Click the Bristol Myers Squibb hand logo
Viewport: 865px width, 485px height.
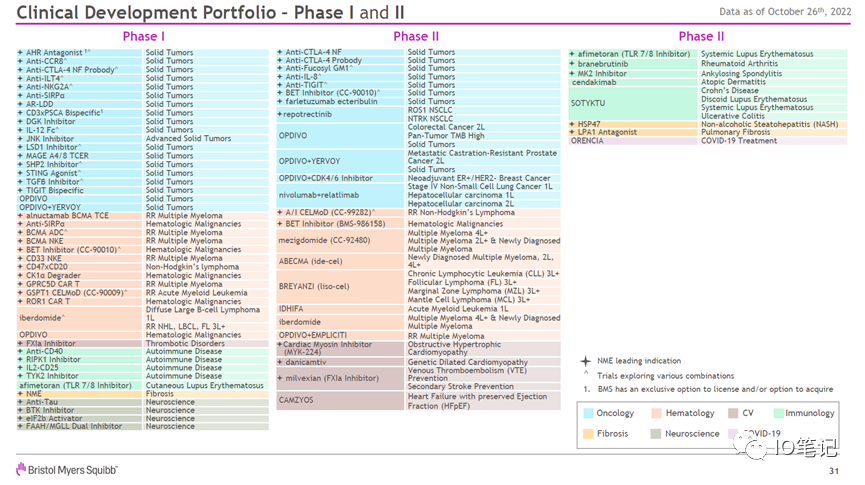point(21,470)
